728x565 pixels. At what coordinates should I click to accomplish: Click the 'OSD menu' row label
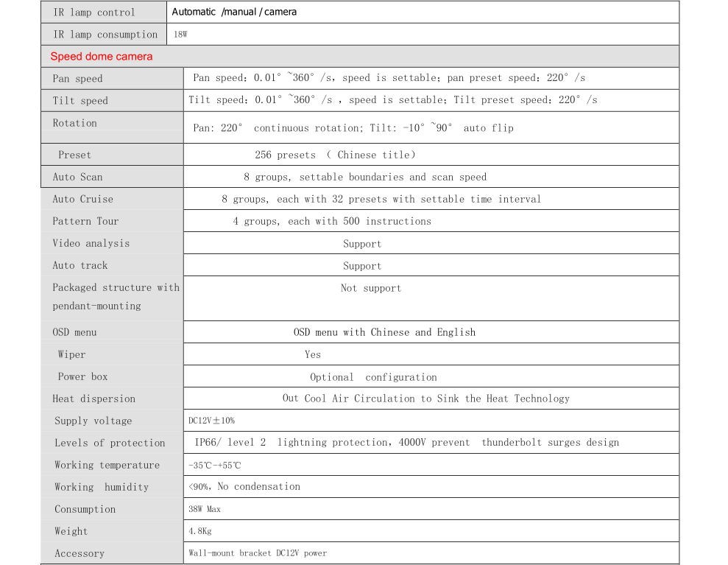(x=74, y=332)
